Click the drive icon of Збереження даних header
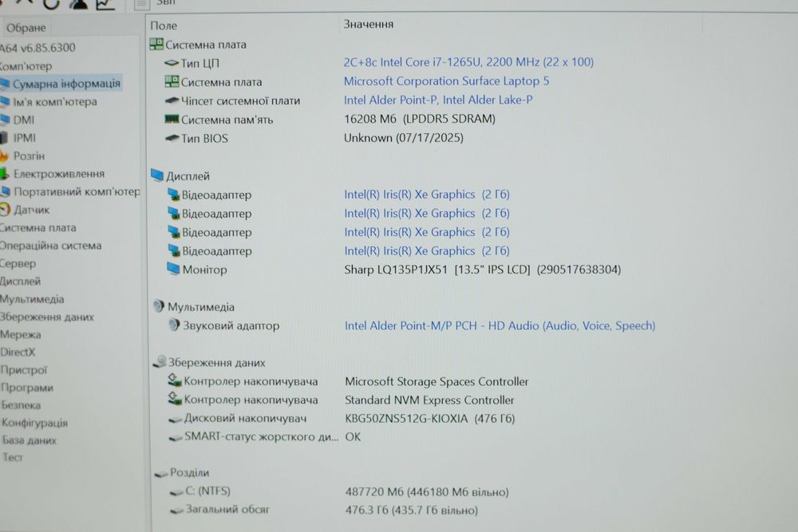Image resolution: width=798 pixels, height=532 pixels. [160, 361]
